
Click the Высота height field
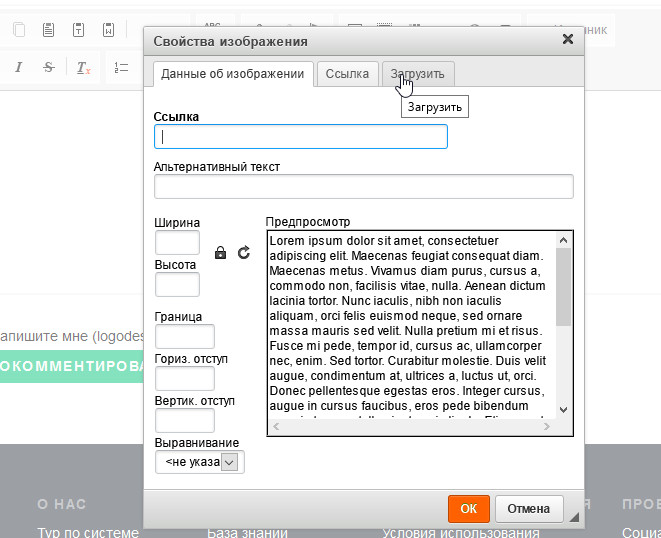click(x=177, y=285)
